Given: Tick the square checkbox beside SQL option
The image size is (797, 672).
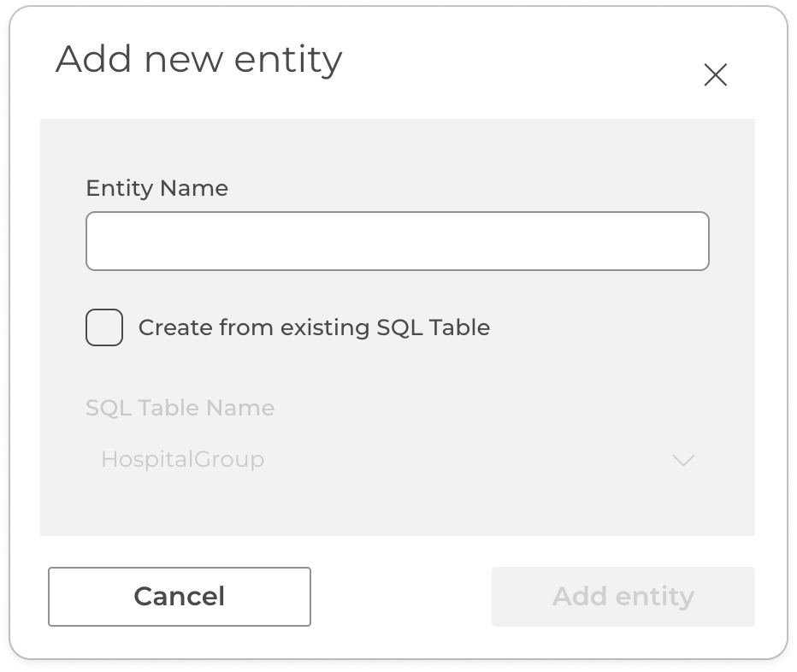Looking at the screenshot, I should click(x=104, y=327).
